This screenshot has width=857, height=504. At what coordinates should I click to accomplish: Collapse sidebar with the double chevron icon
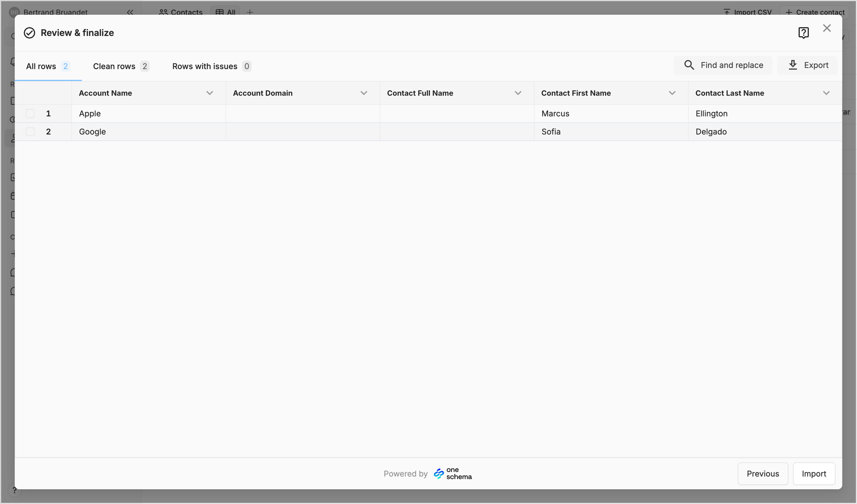click(130, 12)
